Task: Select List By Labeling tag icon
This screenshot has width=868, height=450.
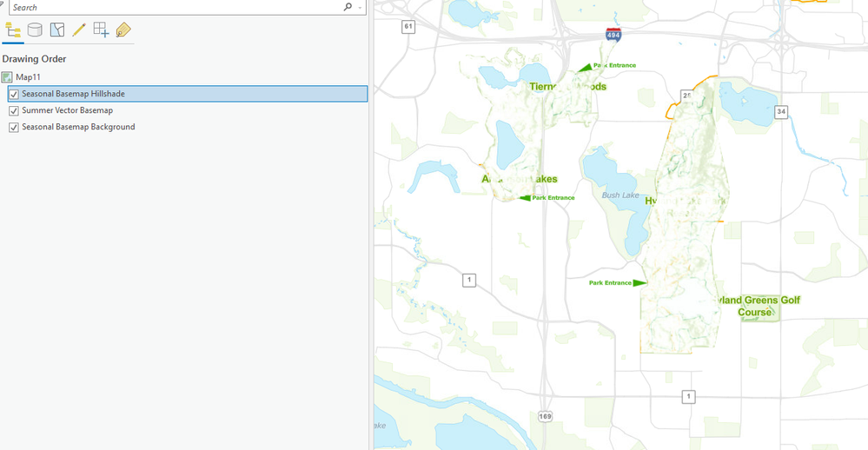Action: pyautogui.click(x=123, y=30)
